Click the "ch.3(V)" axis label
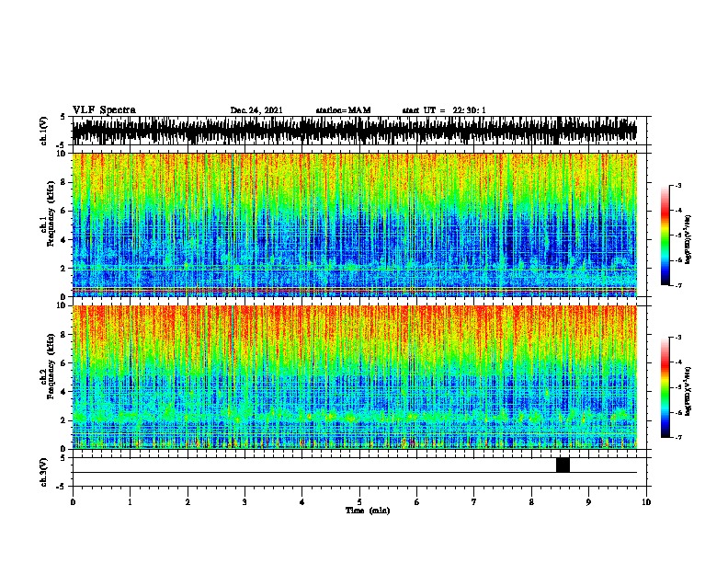Screen dimensions: 728x563 pyautogui.click(x=43, y=473)
